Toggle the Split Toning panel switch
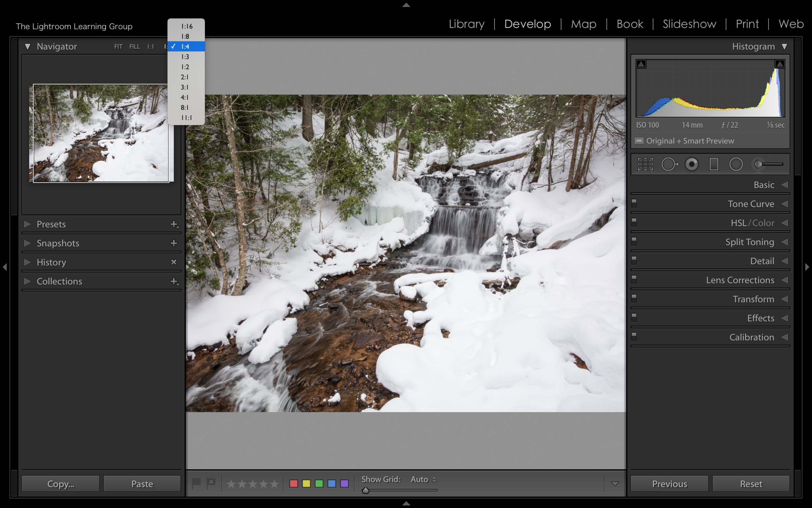The width and height of the screenshot is (812, 508). point(634,241)
